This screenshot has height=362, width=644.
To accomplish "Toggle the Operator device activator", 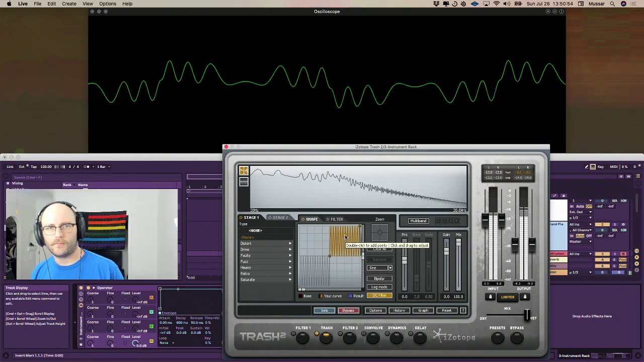I will tap(89, 288).
